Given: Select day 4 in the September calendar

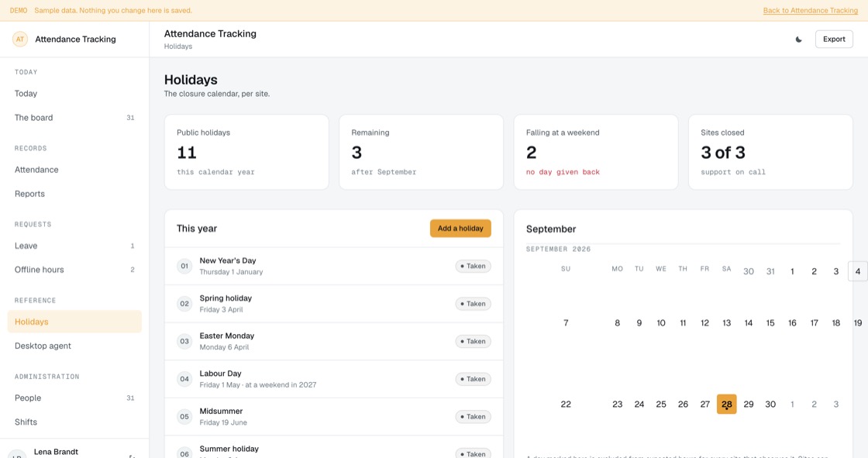Looking at the screenshot, I should (857, 271).
